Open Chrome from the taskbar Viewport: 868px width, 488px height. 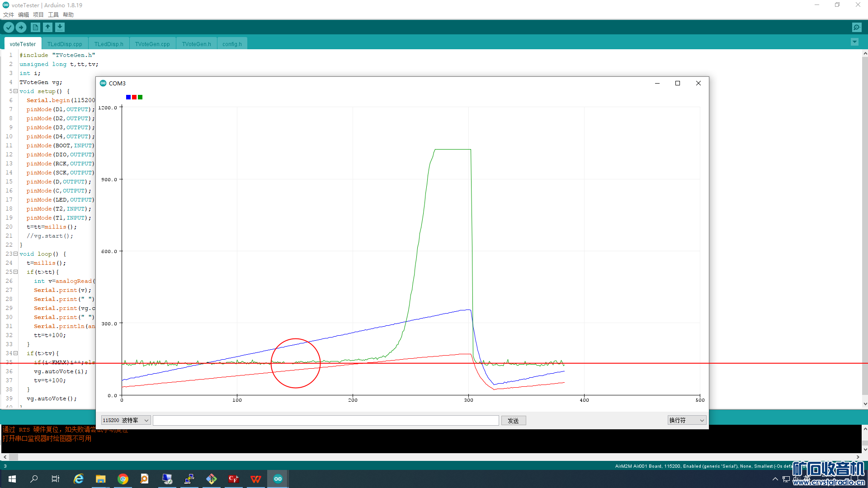pyautogui.click(x=123, y=479)
